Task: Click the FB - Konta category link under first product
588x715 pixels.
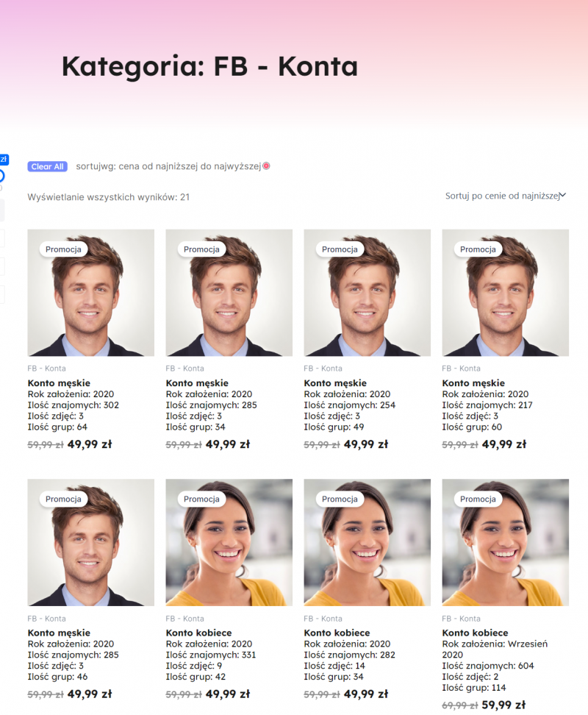Action: click(x=46, y=369)
